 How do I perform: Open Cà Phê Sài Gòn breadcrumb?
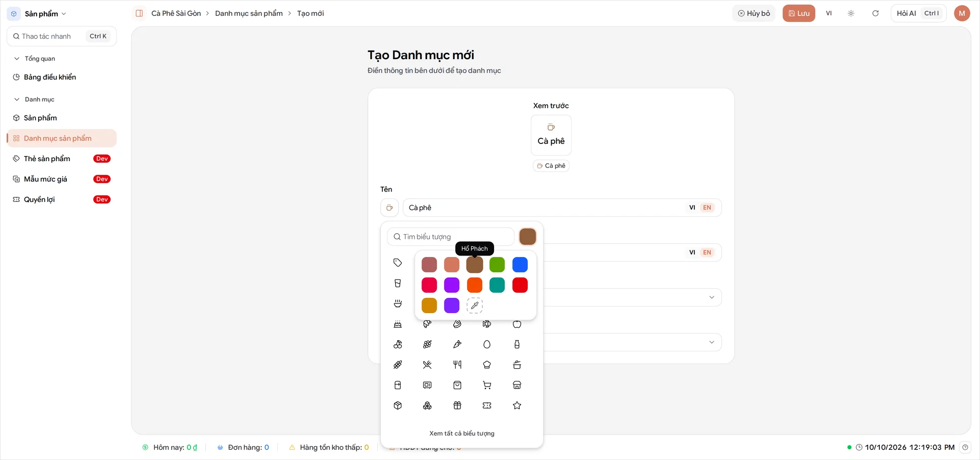[x=176, y=13]
